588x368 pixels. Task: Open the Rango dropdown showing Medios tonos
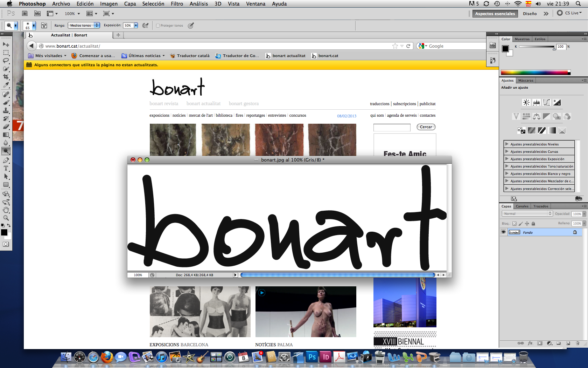point(84,25)
